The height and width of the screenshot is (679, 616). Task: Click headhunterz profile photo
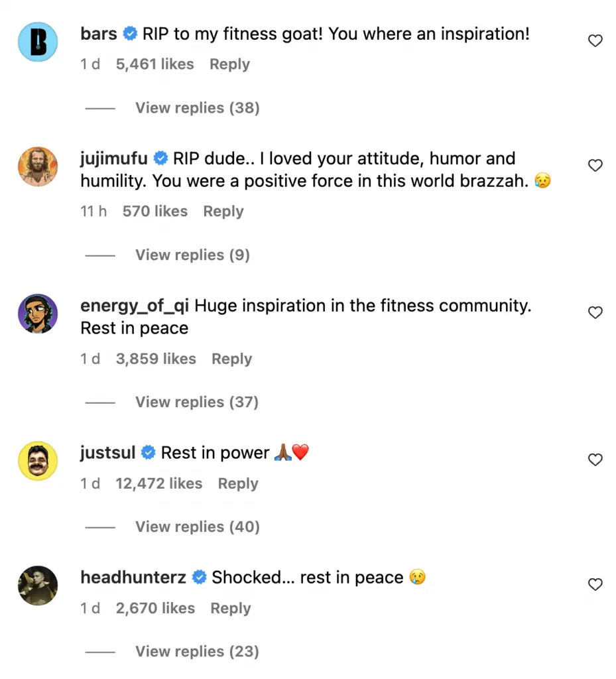point(38,586)
